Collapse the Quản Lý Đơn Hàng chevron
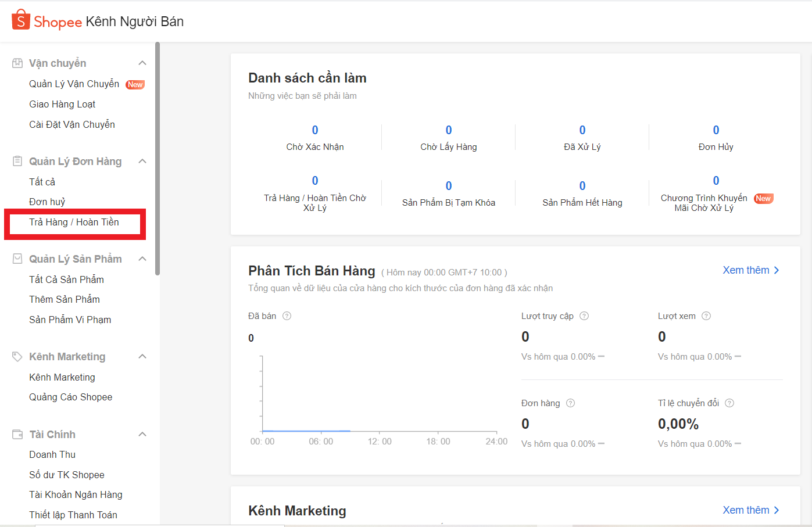Image resolution: width=812 pixels, height=527 pixels. (x=142, y=162)
